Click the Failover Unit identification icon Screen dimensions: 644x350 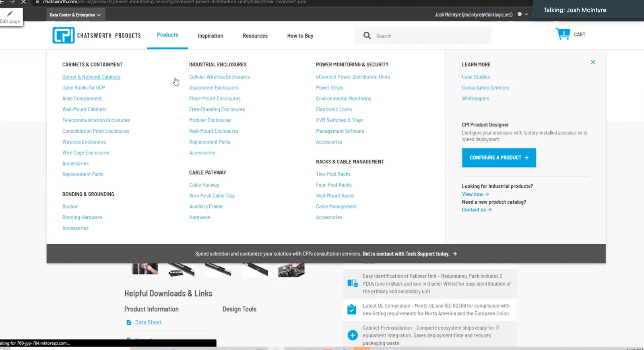[353, 283]
